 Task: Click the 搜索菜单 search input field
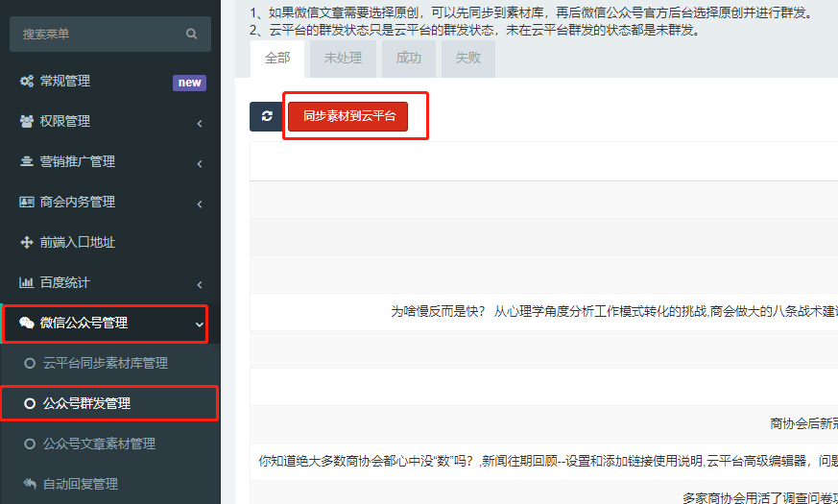tap(96, 35)
